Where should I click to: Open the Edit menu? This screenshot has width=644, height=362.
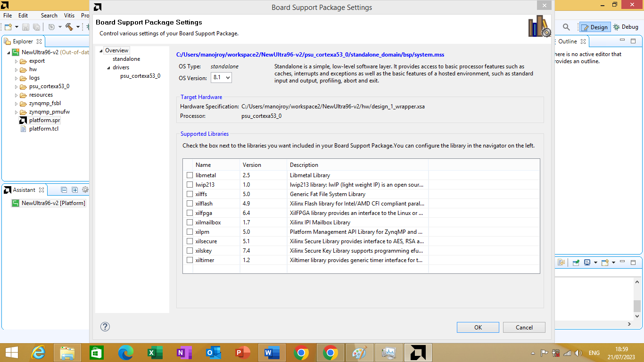click(23, 16)
